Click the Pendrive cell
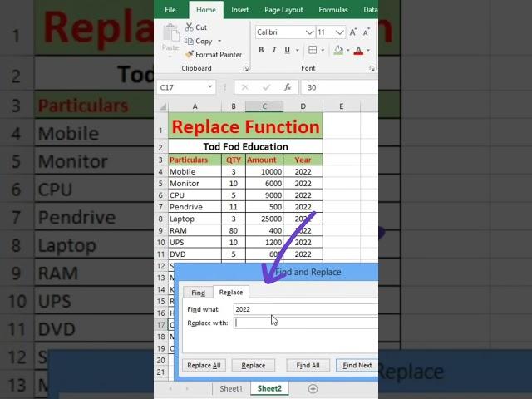Viewport: 532px width, 399px height. [x=195, y=207]
